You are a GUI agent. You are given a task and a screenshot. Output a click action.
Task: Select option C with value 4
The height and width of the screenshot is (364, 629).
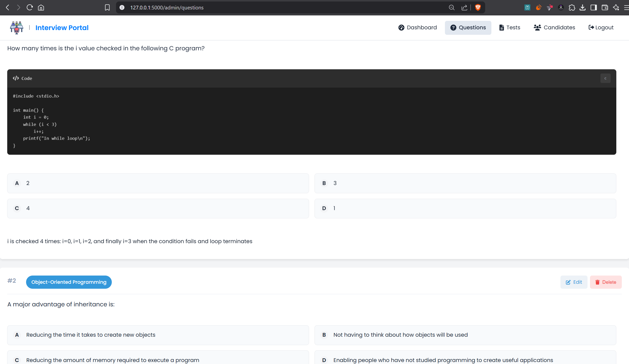point(158,208)
